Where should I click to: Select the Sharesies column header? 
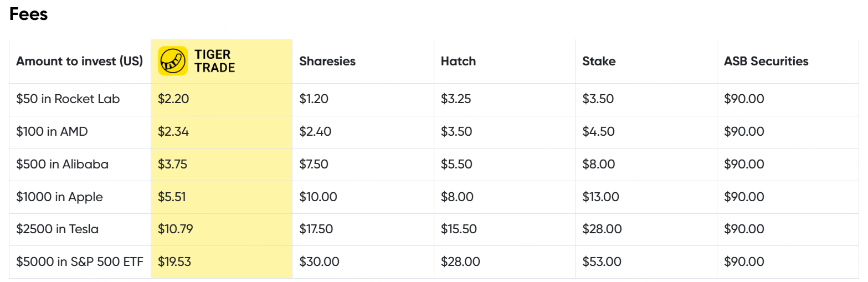click(x=327, y=61)
